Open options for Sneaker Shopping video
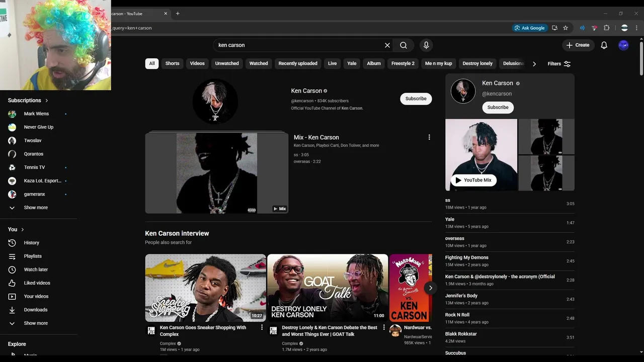 pos(262,327)
